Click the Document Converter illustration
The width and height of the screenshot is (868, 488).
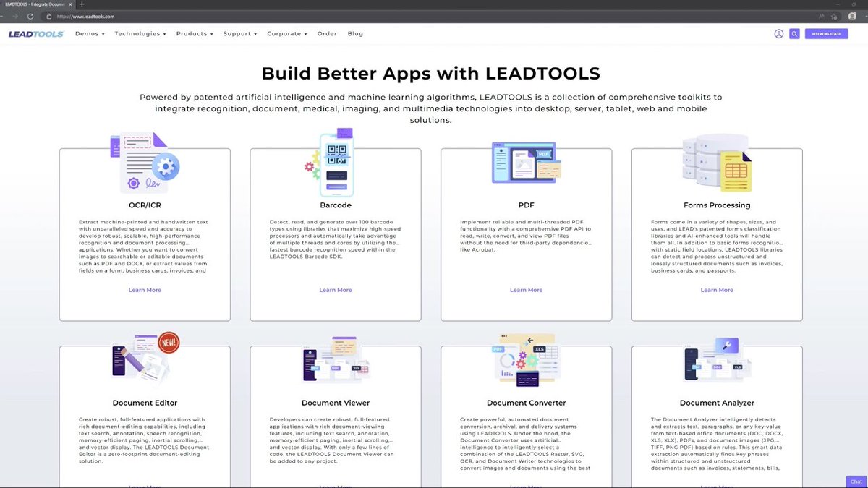(x=527, y=359)
